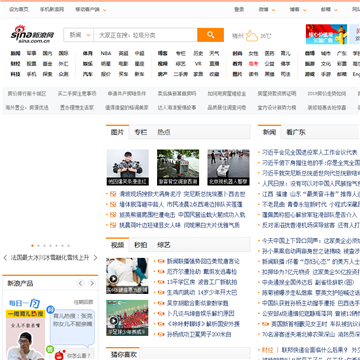Switch to the 热点 tab

164,132
